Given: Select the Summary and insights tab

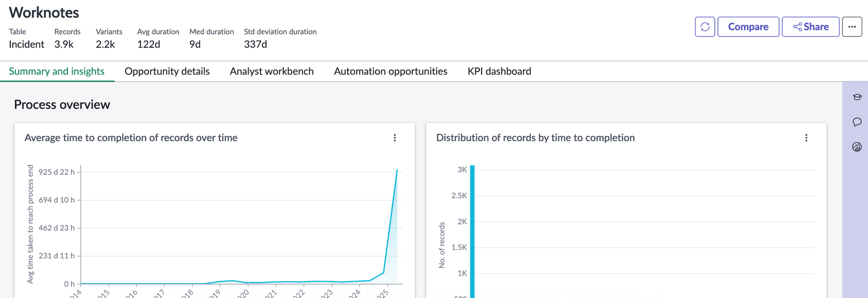Looking at the screenshot, I should click(56, 71).
